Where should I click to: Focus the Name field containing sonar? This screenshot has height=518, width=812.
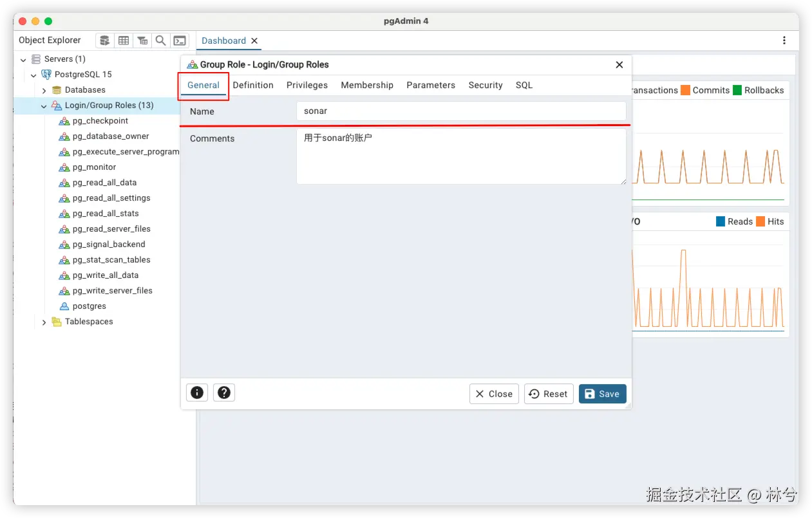point(461,111)
